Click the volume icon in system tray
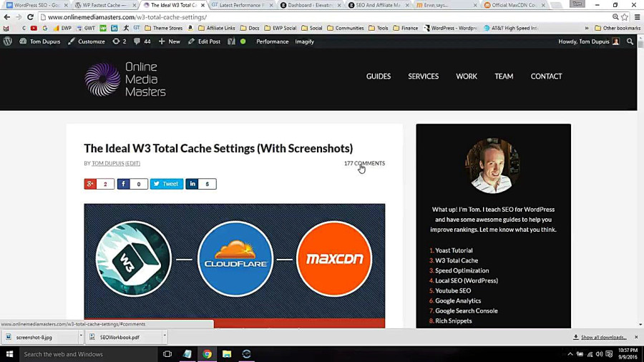 [599, 354]
